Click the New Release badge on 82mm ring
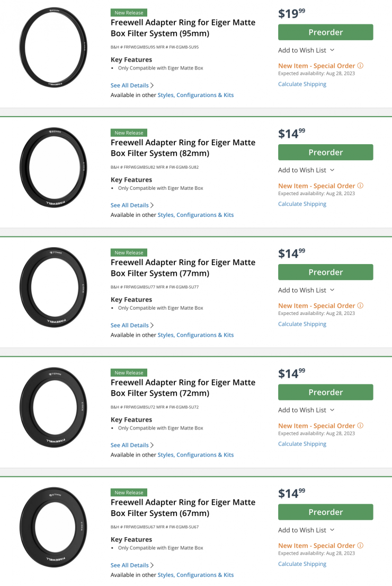The width and height of the screenshot is (392, 586). pos(129,133)
